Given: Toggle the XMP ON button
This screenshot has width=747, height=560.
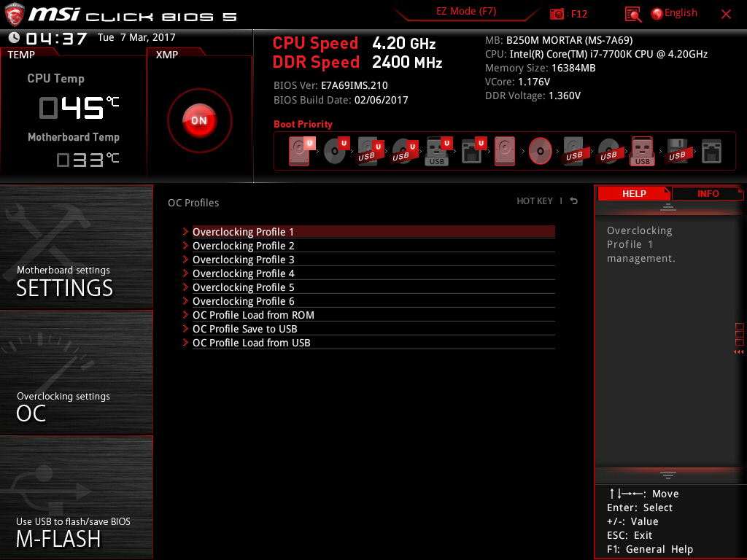Looking at the screenshot, I should [x=199, y=120].
